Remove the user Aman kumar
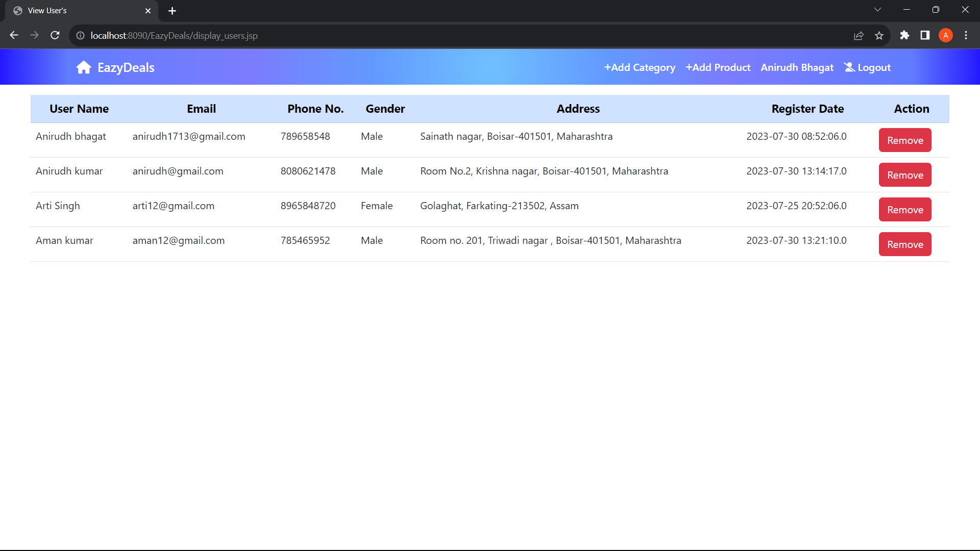Viewport: 980px width, 551px height. 905,244
